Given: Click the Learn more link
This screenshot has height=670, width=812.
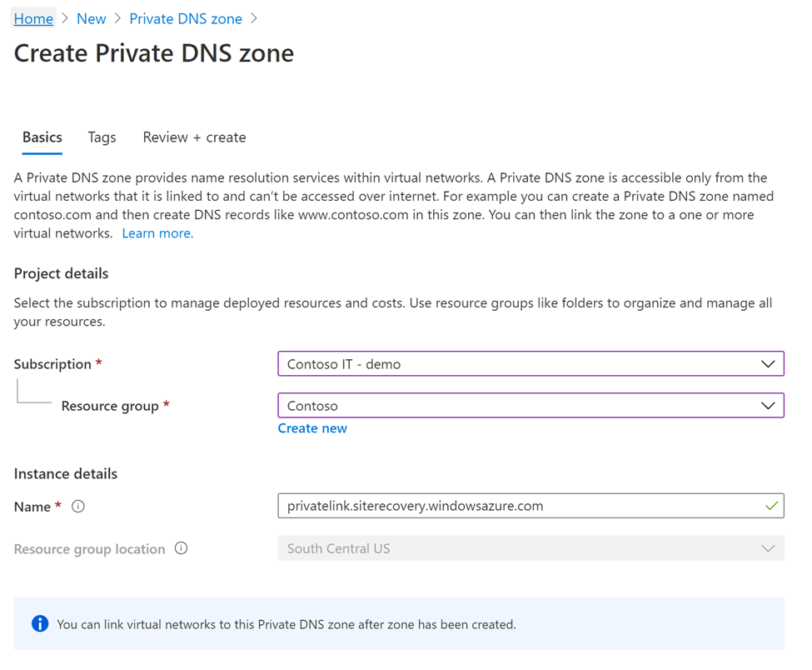Looking at the screenshot, I should click(157, 233).
